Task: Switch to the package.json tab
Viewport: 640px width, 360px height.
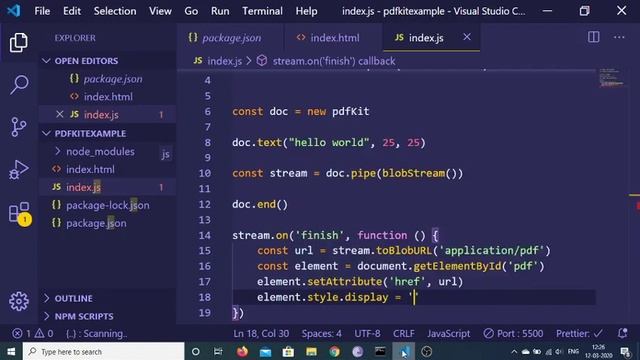Action: (x=231, y=38)
